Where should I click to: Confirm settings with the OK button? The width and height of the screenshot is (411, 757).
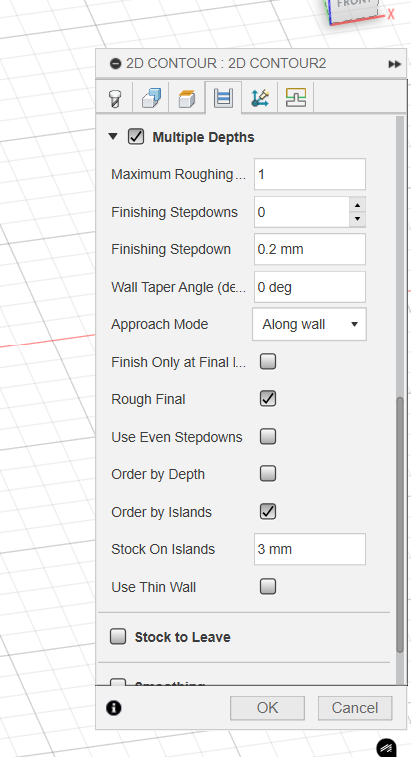tap(267, 708)
